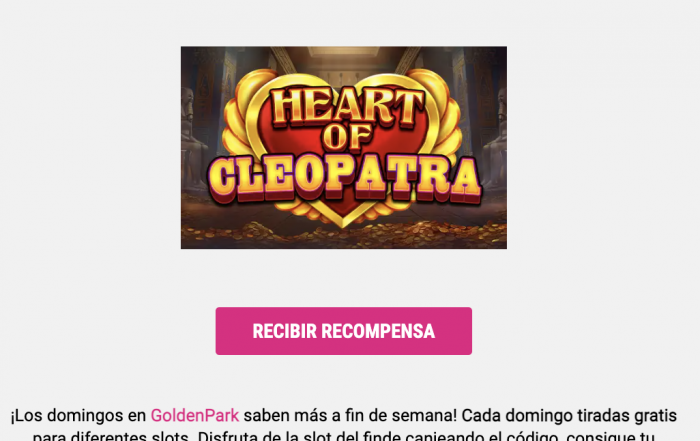Click the HEART word in the logo

click(347, 105)
